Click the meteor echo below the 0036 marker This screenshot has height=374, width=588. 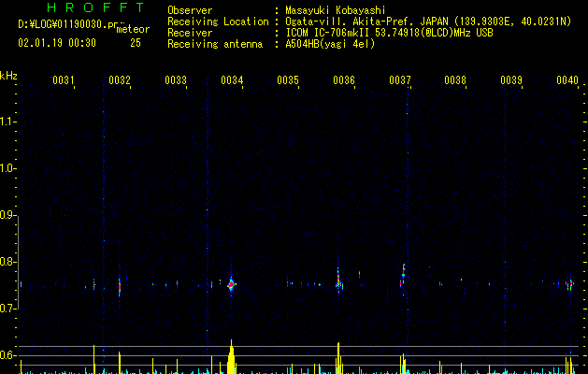tap(339, 280)
